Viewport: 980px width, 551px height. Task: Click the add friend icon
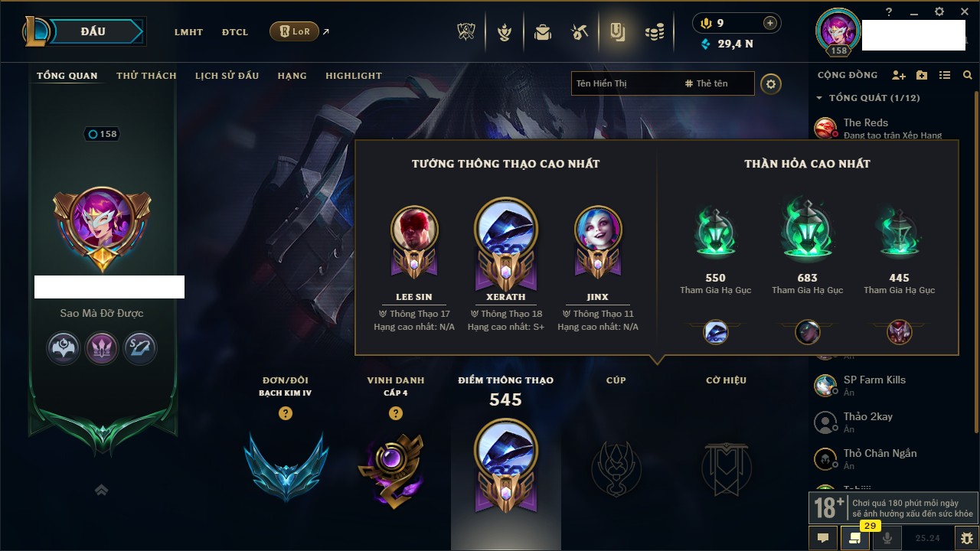(x=899, y=75)
